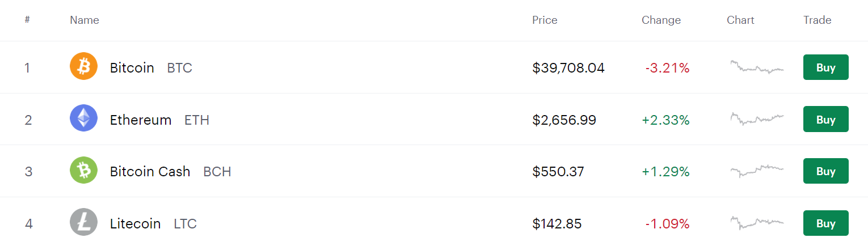Viewport: 868px width, 246px height.
Task: Open the Bitcoin Cash name link
Action: click(150, 172)
